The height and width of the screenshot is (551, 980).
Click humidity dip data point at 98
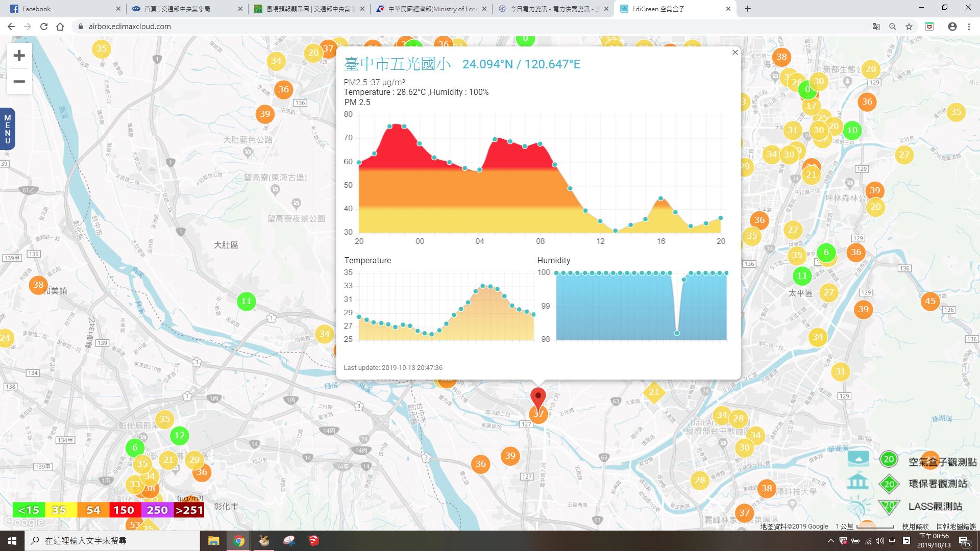tap(677, 333)
